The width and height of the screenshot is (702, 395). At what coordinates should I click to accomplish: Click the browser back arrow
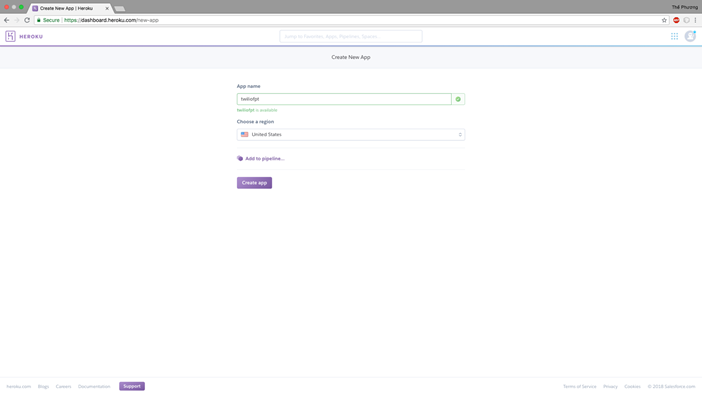pyautogui.click(x=6, y=20)
